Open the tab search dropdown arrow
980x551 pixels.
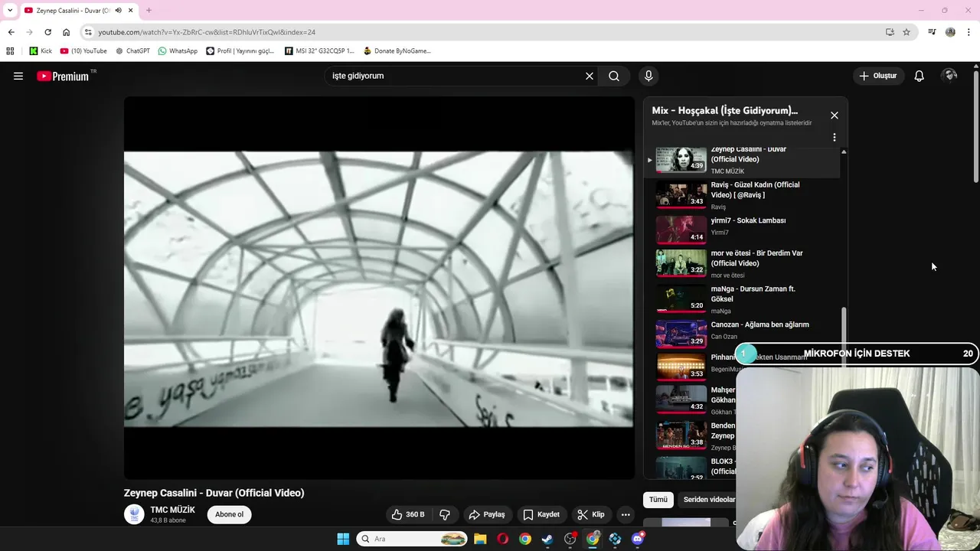9,11
